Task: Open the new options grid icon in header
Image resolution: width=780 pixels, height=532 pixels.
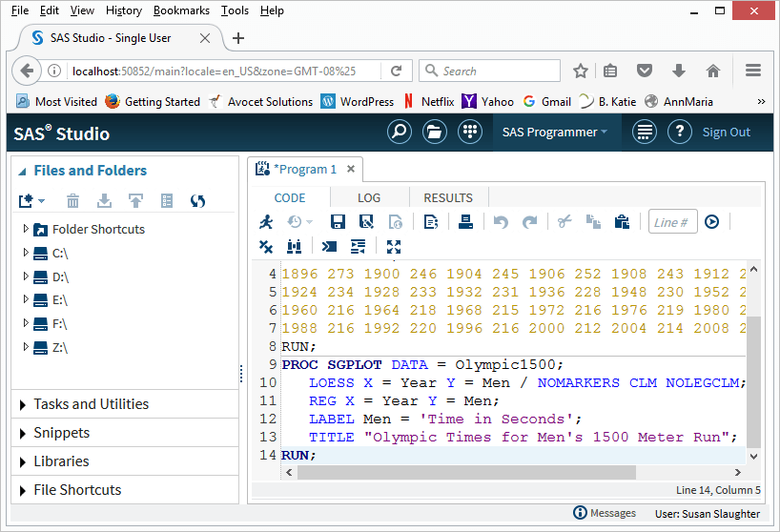Action: (470, 133)
